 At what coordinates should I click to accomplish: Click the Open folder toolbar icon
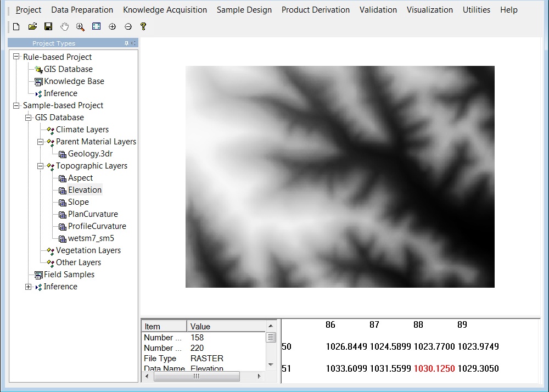click(32, 26)
